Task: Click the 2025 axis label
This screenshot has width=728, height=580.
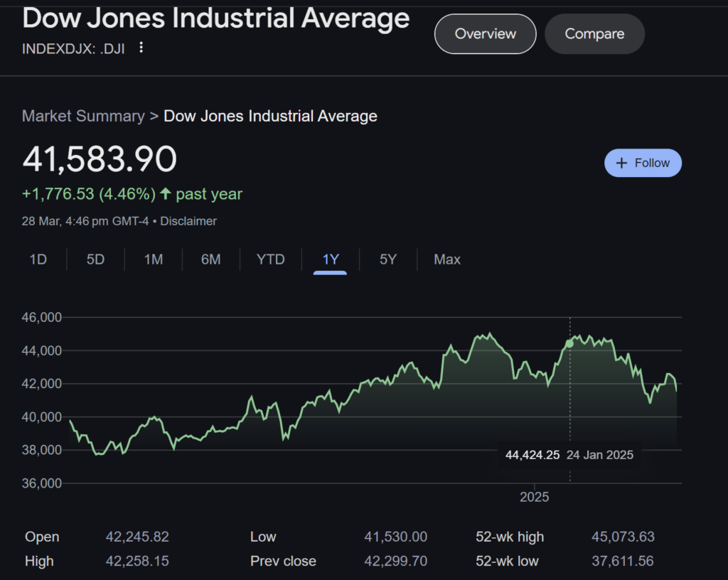Action: click(x=535, y=498)
